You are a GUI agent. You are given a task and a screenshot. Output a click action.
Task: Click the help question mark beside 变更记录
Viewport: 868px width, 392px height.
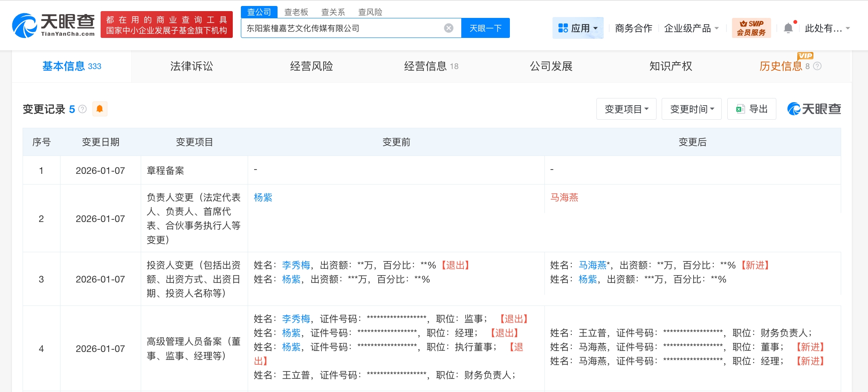[x=83, y=109]
